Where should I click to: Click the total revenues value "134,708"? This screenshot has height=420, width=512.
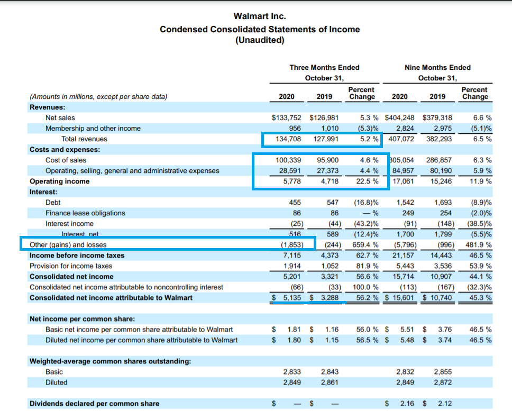tap(288, 139)
